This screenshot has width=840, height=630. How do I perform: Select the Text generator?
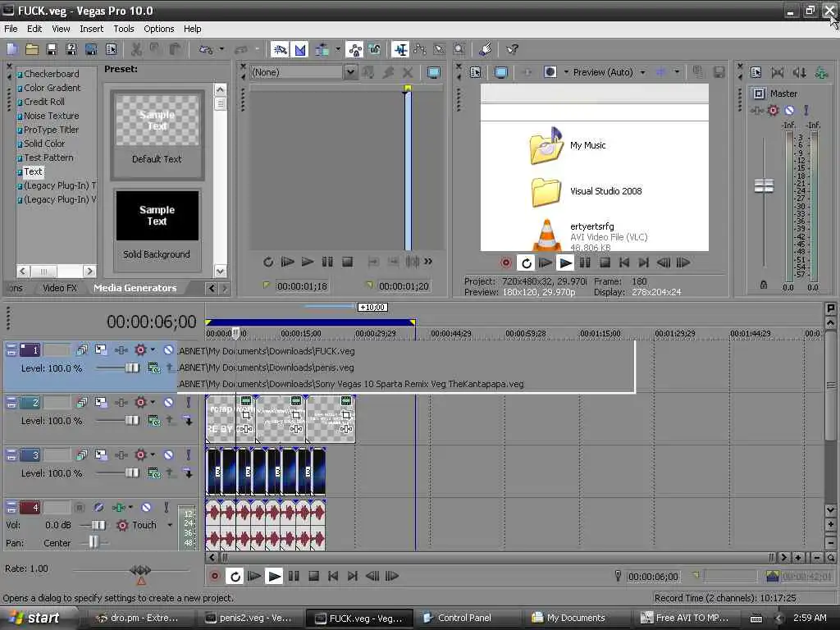pos(33,171)
